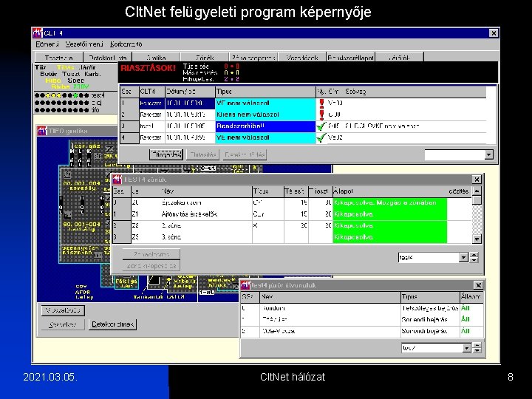This screenshot has height=399, width=532.
Task: Click the red exclamation mark in alarm row 2
Action: (x=321, y=115)
